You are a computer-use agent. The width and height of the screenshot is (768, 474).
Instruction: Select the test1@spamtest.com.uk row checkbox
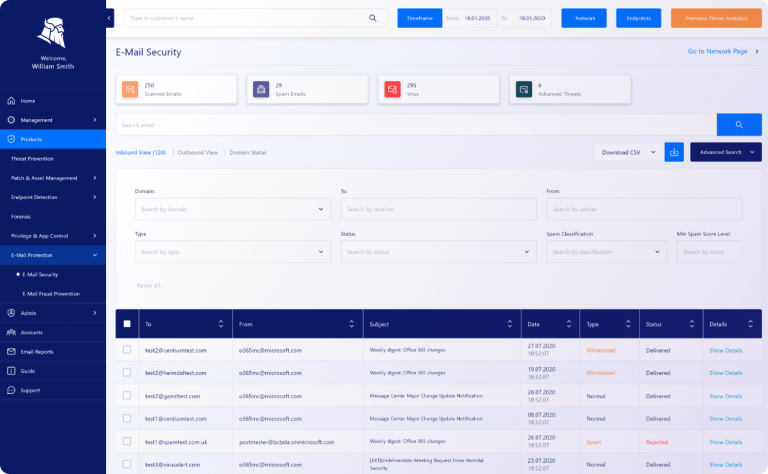click(126, 441)
